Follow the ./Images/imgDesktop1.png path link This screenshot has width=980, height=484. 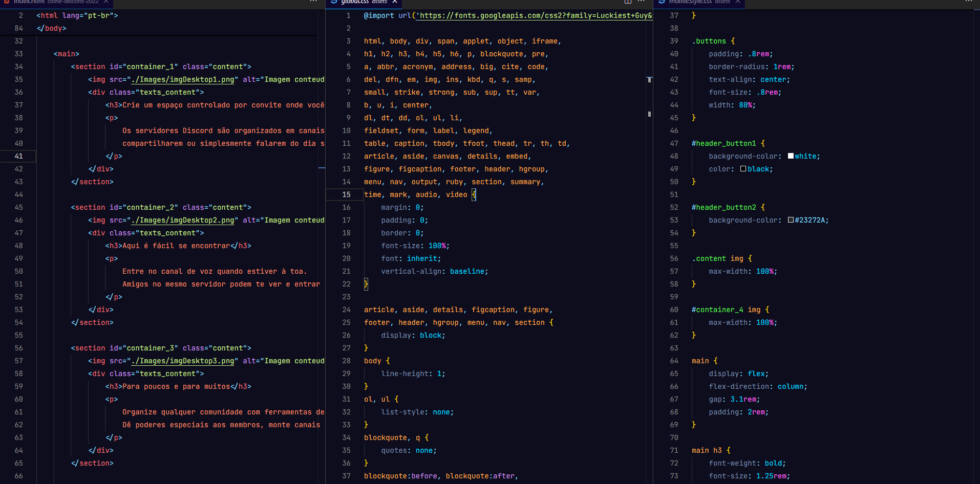[x=183, y=80]
